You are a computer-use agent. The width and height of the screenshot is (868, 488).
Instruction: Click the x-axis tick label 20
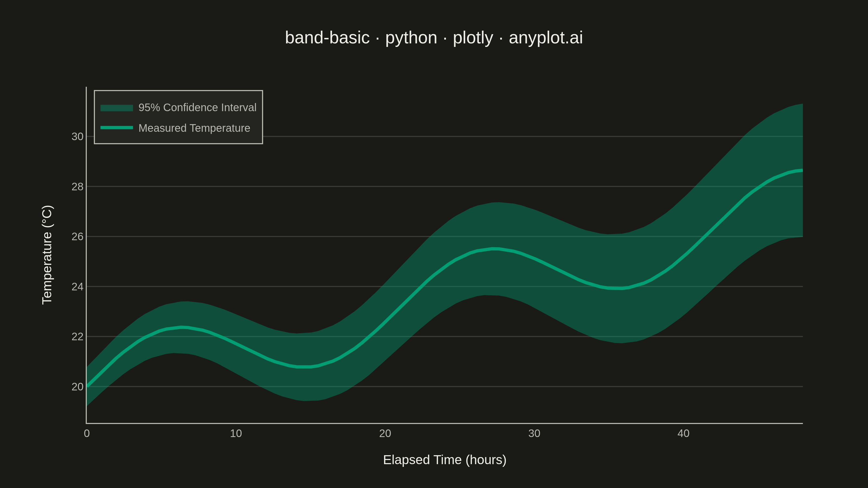tap(385, 434)
